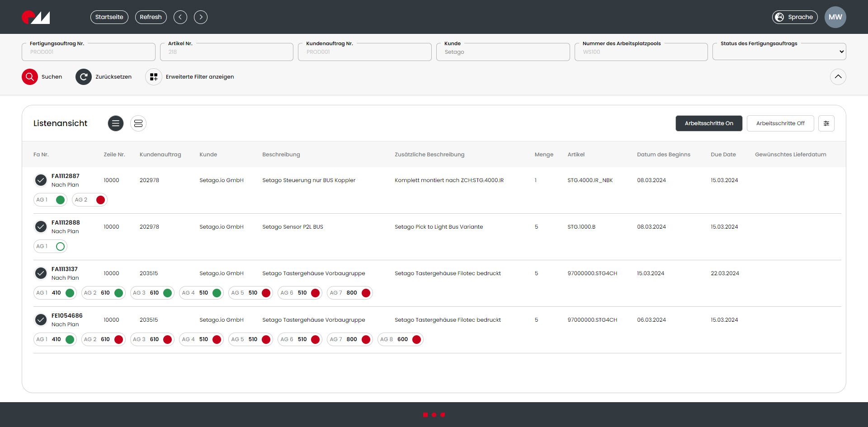Go forward with the right arrow button
Image resolution: width=868 pixels, height=427 pixels.
point(201,17)
